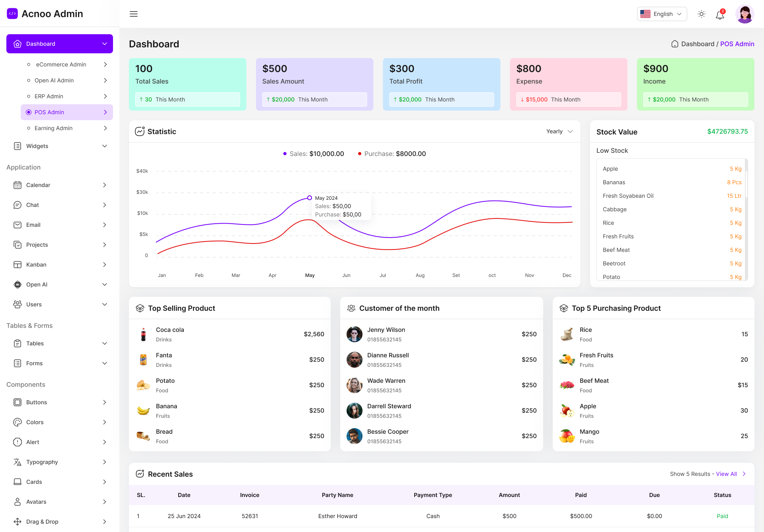The width and height of the screenshot is (764, 532).
Task: Toggle the light/dark theme sun icon
Action: coord(701,14)
